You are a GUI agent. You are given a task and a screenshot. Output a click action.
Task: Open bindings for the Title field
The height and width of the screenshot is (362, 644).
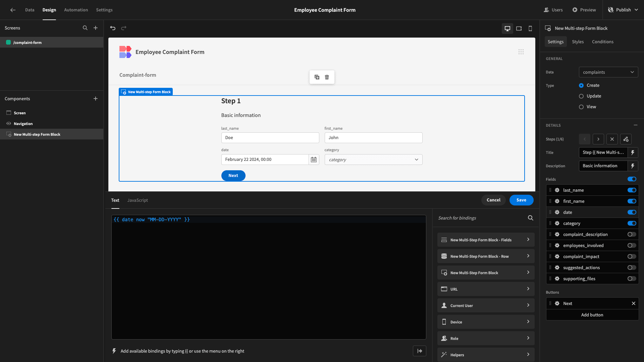(633, 153)
